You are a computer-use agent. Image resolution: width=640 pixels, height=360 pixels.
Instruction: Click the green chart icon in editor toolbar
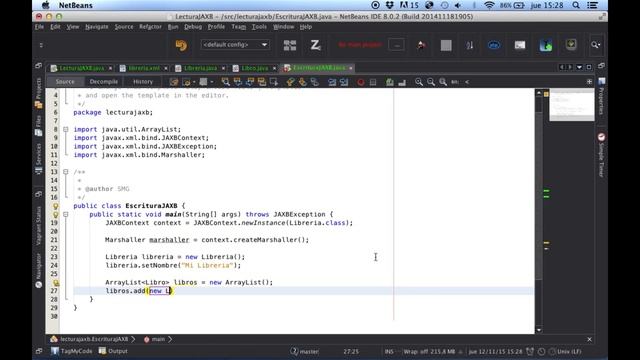pos(390,82)
